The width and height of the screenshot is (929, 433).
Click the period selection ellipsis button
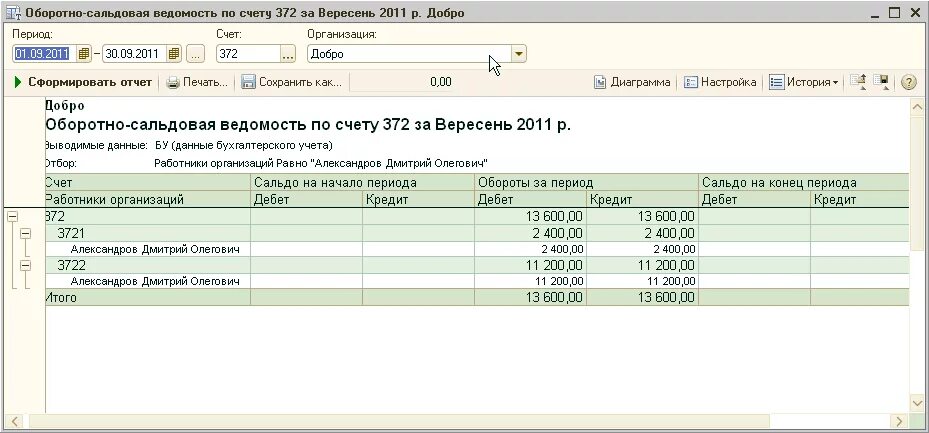(x=195, y=54)
